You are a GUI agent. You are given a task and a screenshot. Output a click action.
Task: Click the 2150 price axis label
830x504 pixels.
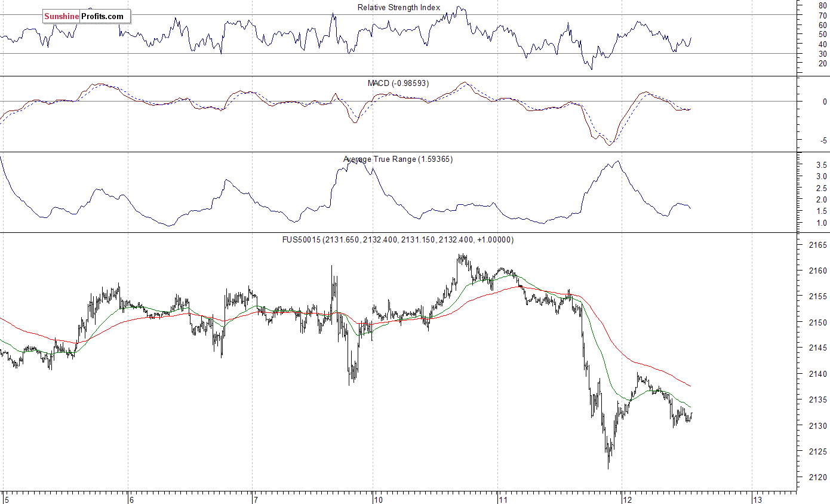(817, 322)
